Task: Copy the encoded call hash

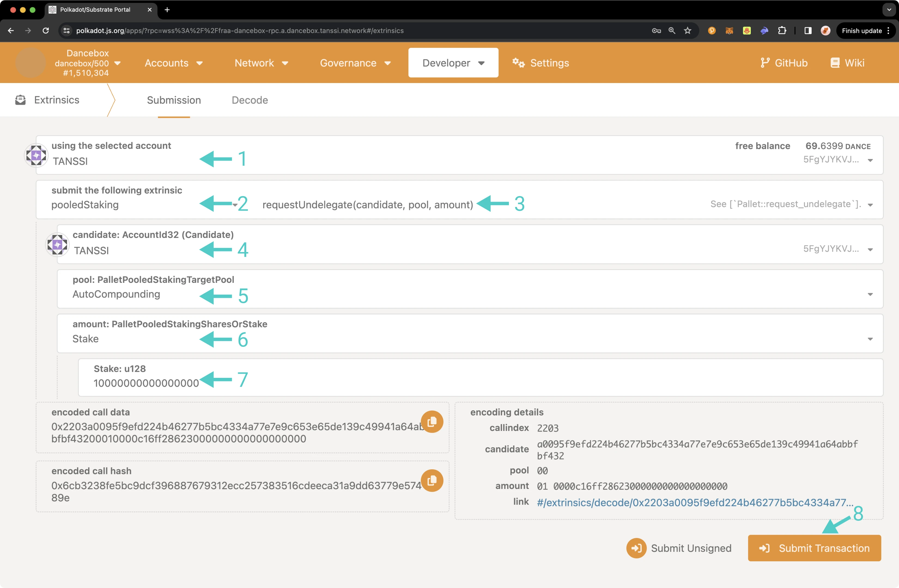Action: coord(432,480)
